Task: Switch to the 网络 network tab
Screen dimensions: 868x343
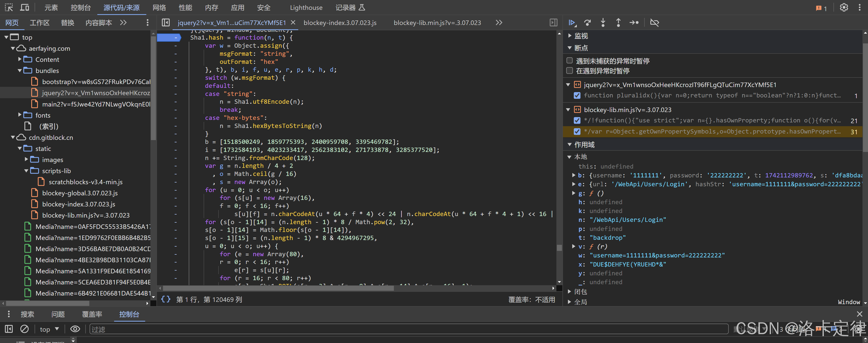Action: (x=159, y=7)
